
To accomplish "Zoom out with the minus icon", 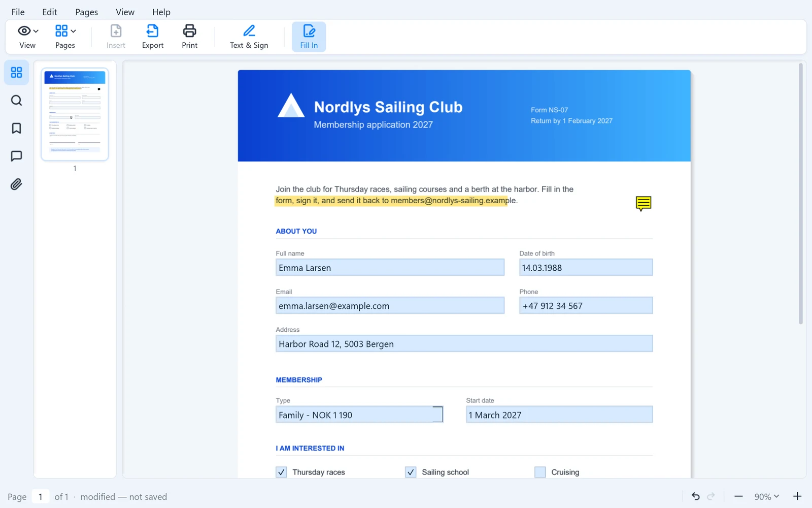I will tap(738, 496).
